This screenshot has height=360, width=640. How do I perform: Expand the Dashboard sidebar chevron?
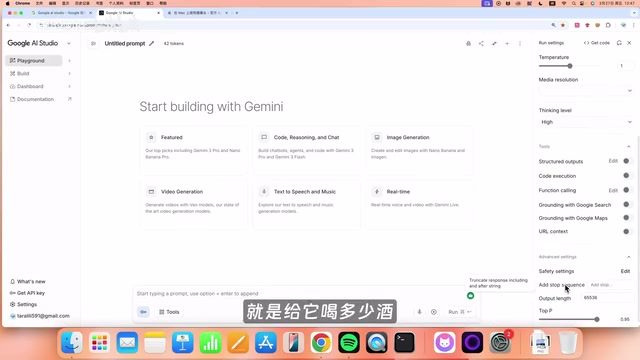[69, 86]
